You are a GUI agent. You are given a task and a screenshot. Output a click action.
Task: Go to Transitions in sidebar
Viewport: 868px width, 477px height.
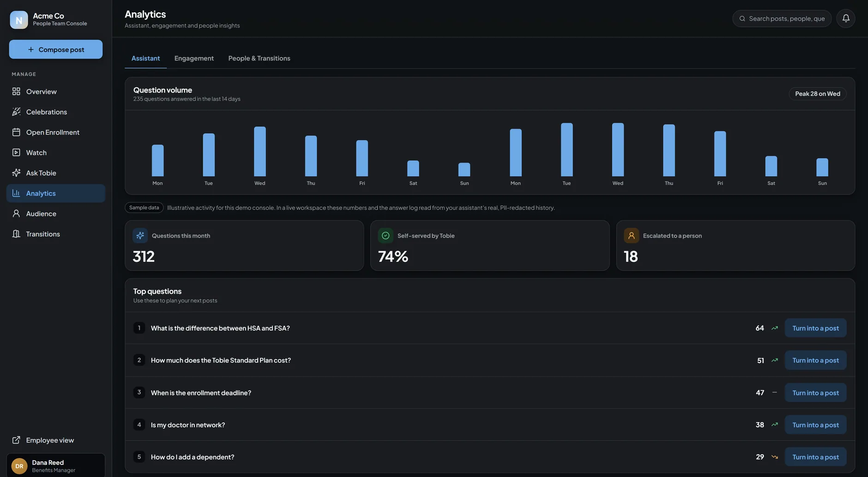(56, 234)
